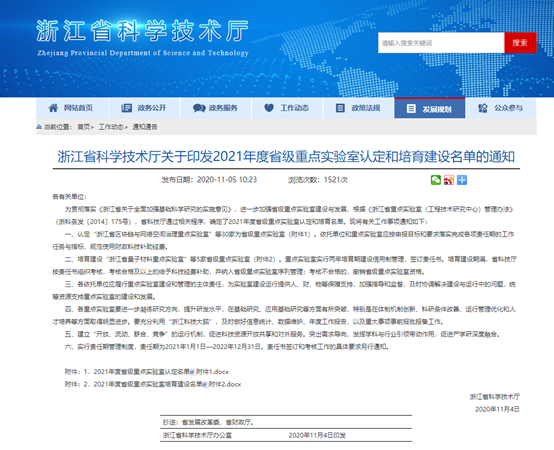Open the 工作动态 menu item
The image size is (554, 450).
(x=287, y=108)
